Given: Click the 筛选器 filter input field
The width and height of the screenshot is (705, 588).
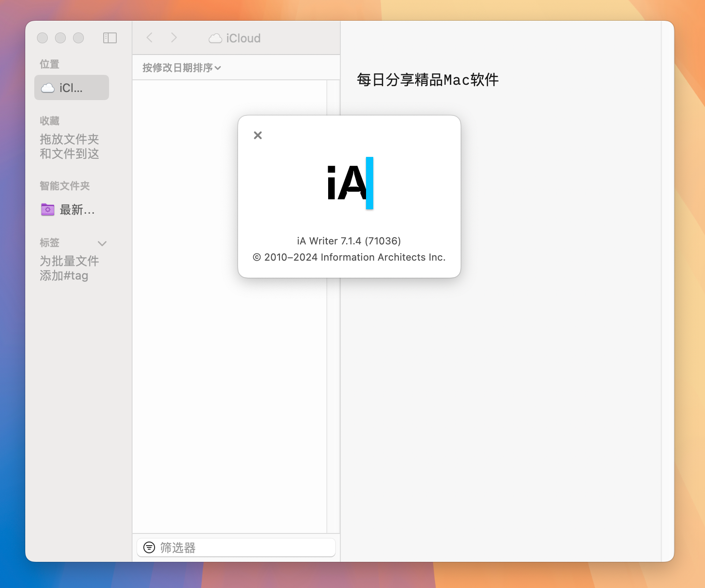Looking at the screenshot, I should (236, 547).
